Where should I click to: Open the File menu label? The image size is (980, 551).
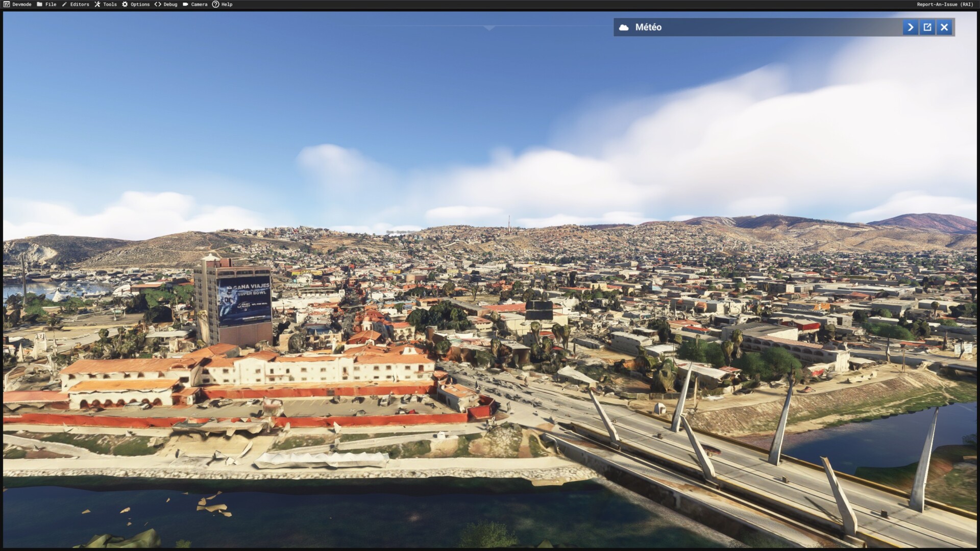point(51,4)
